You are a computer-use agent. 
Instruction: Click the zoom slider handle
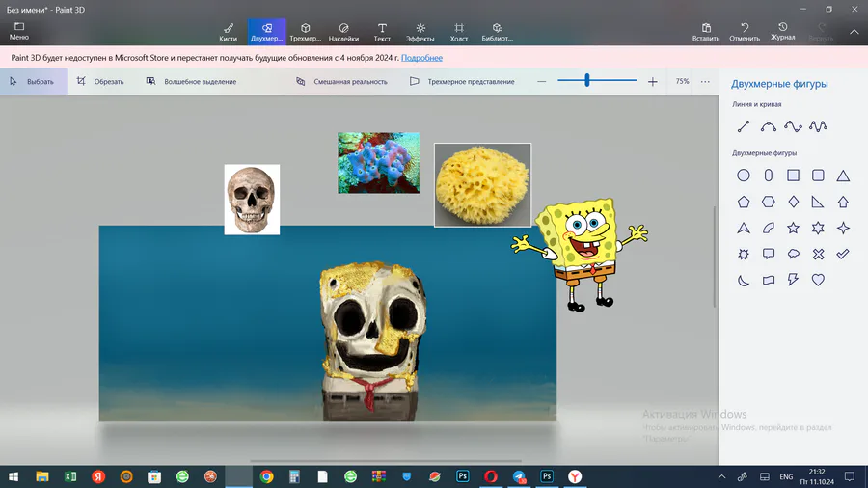(586, 81)
